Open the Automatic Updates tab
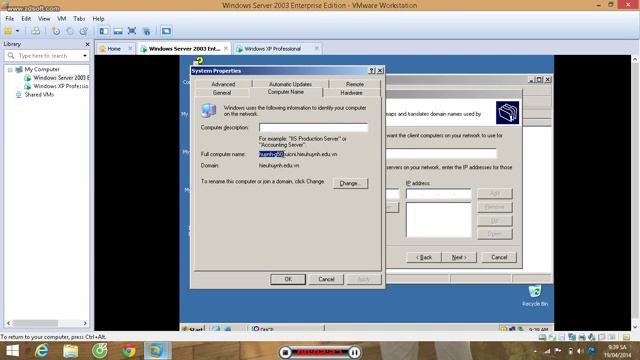The width and height of the screenshot is (640, 360). pyautogui.click(x=290, y=84)
